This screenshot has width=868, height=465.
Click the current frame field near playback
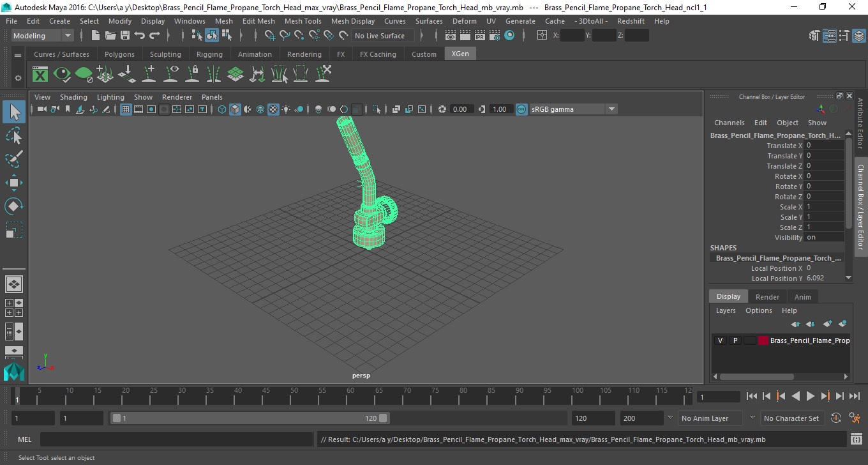[x=719, y=397]
